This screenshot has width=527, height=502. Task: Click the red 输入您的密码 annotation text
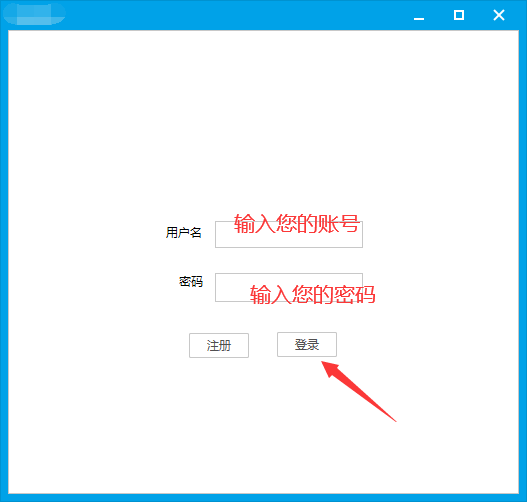pyautogui.click(x=312, y=295)
